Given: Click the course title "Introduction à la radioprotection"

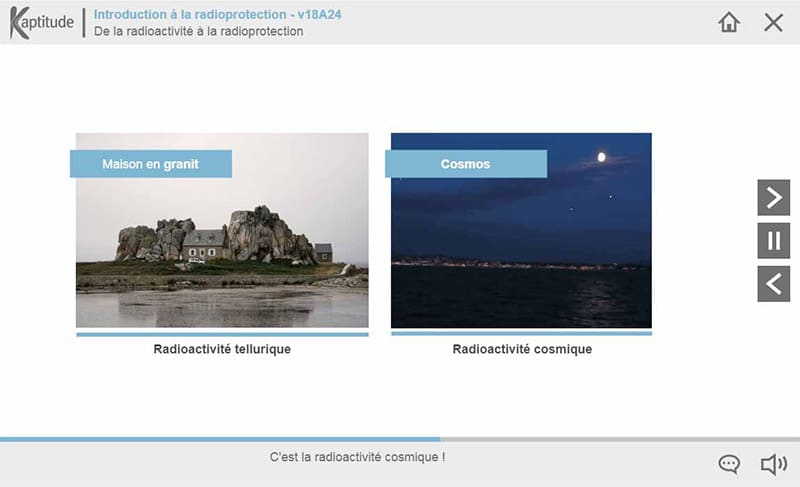Looking at the screenshot, I should point(190,15).
